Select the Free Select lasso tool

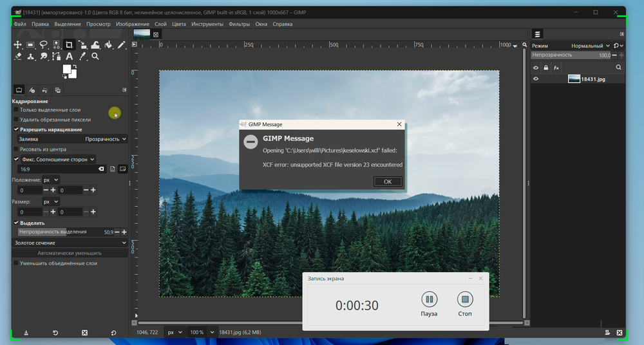[x=44, y=45]
